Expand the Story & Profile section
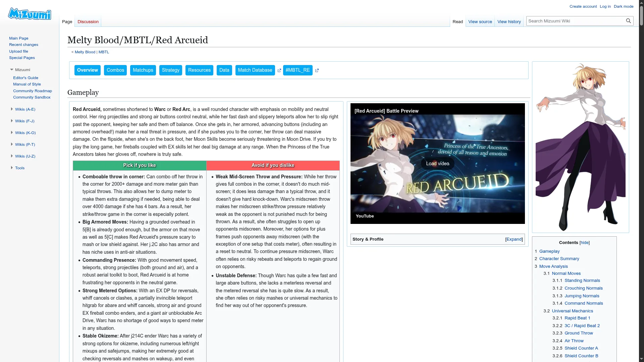Image resolution: width=644 pixels, height=362 pixels. pos(514,239)
